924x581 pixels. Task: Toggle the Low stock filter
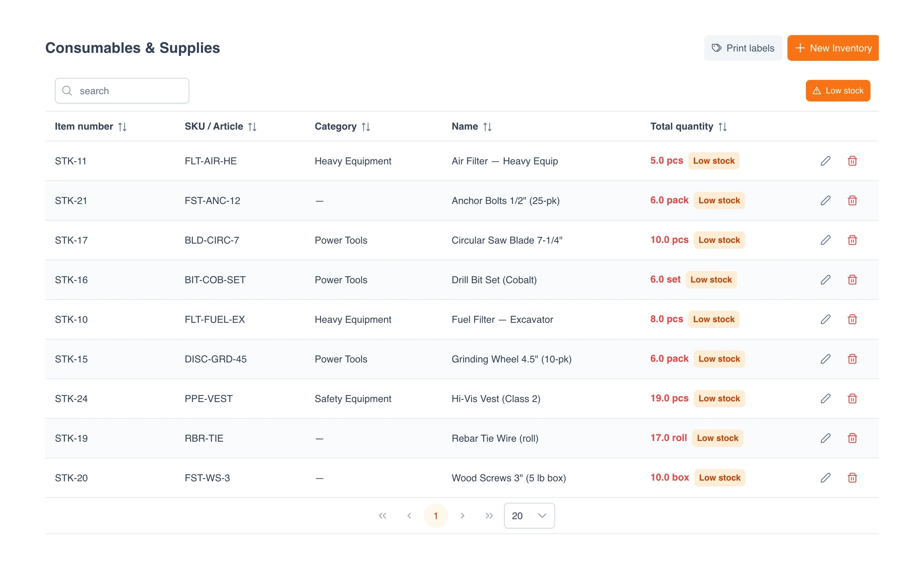tap(838, 91)
